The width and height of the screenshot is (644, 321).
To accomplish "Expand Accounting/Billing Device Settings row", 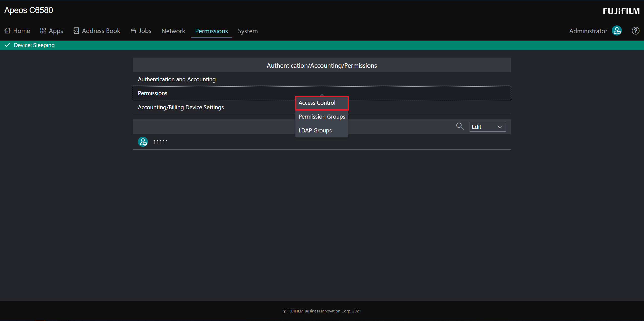I will [181, 107].
